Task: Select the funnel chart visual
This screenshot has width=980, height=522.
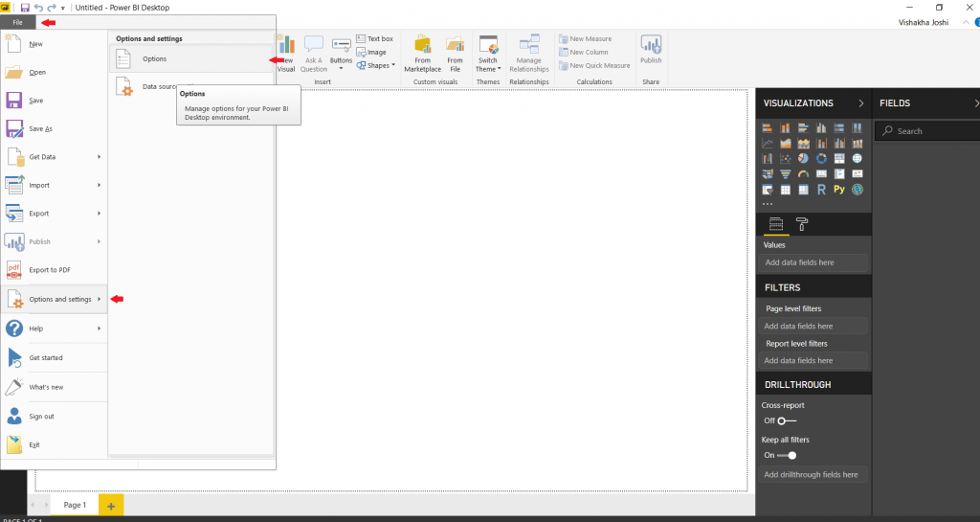Action: click(x=786, y=173)
